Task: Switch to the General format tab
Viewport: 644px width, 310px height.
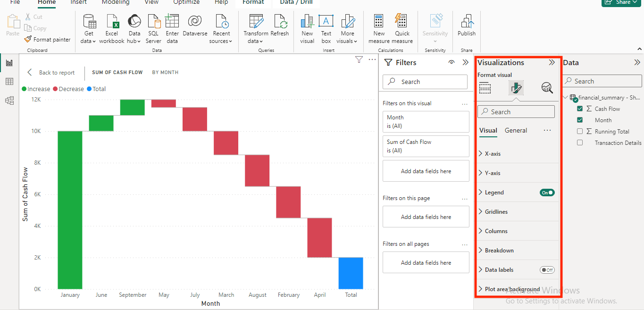Action: (516, 130)
